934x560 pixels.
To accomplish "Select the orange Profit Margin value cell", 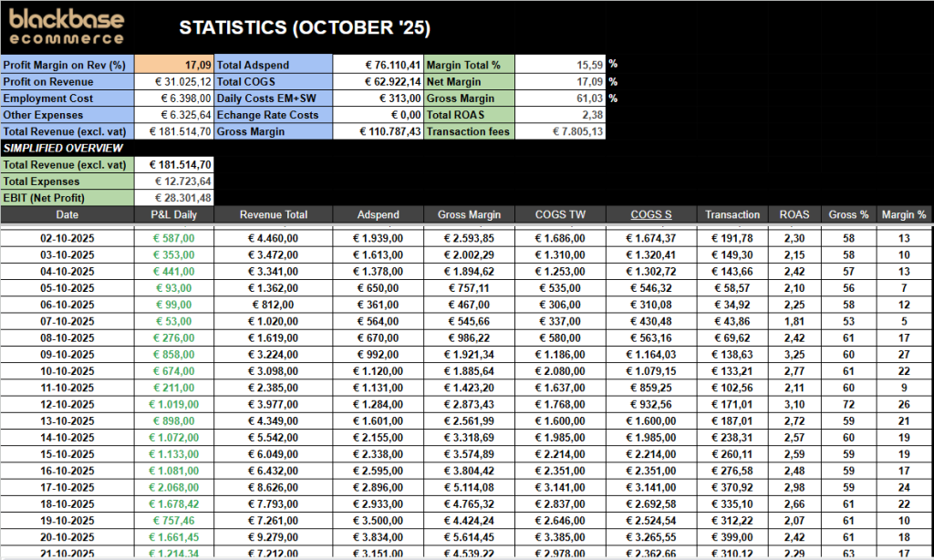I will 174,65.
